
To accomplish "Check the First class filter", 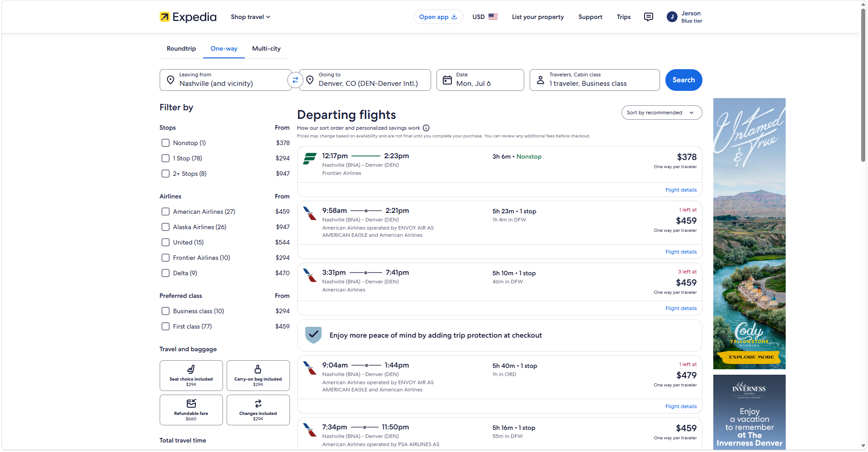I will 166,326.
